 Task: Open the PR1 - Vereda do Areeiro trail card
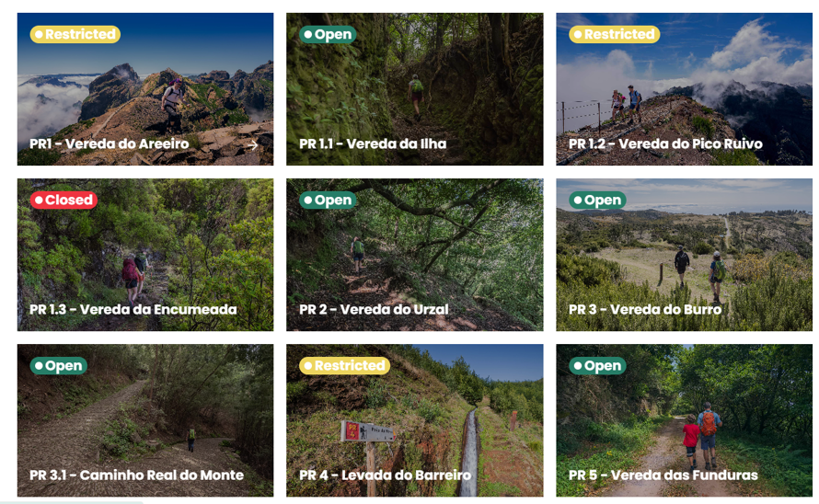(145, 89)
